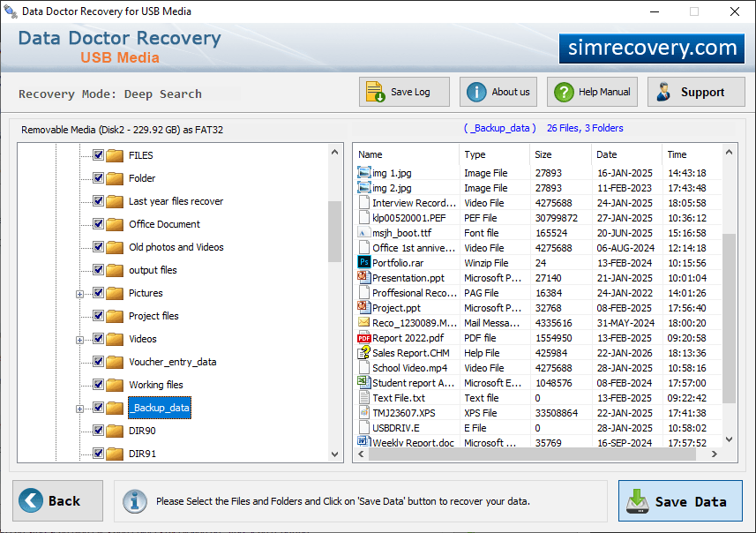Screen dimensions: 756x533
Task: Sort by the Size column header
Action: point(560,154)
